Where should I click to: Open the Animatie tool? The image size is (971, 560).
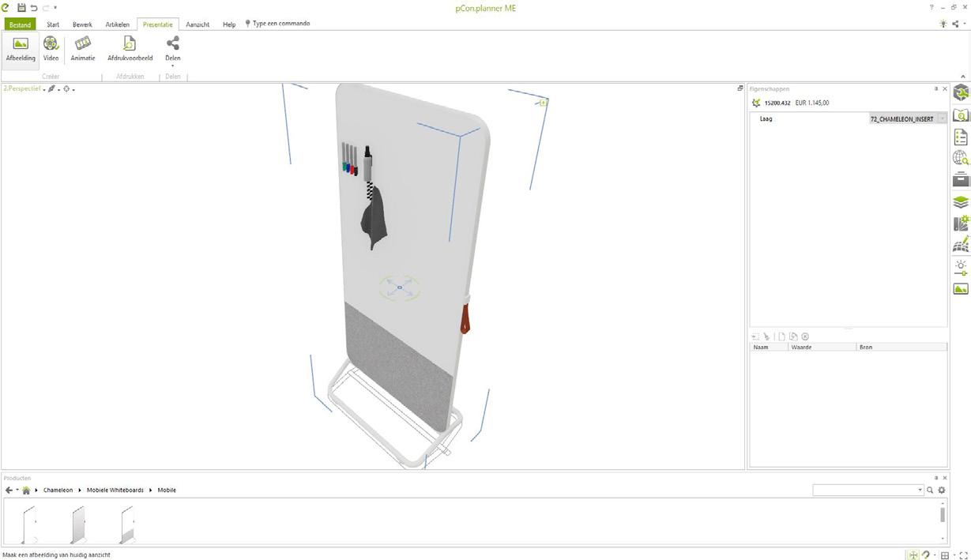[x=83, y=49]
